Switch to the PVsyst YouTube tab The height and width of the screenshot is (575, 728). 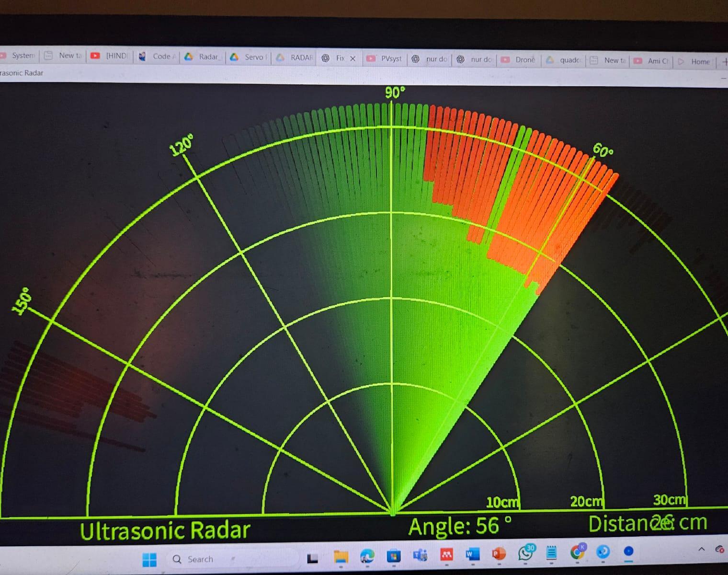(391, 58)
